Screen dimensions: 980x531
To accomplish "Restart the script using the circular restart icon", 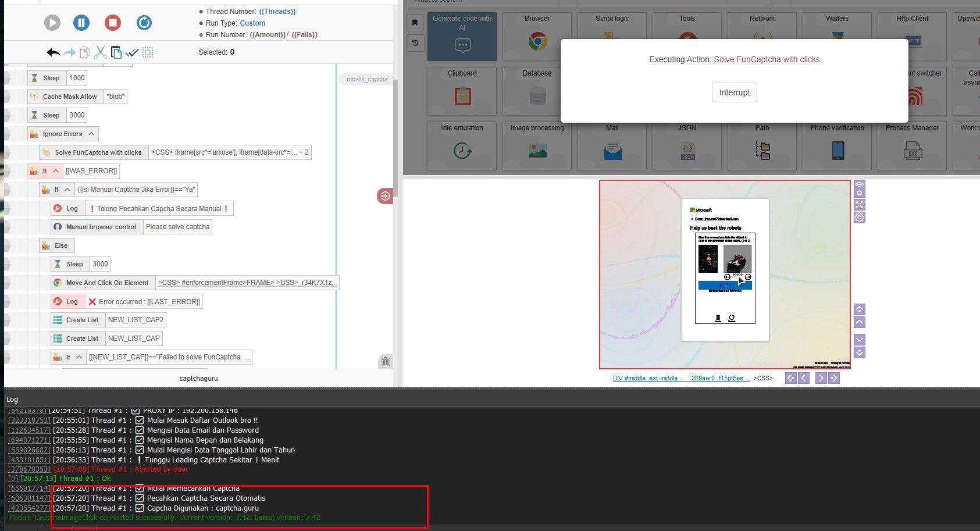I will (144, 22).
